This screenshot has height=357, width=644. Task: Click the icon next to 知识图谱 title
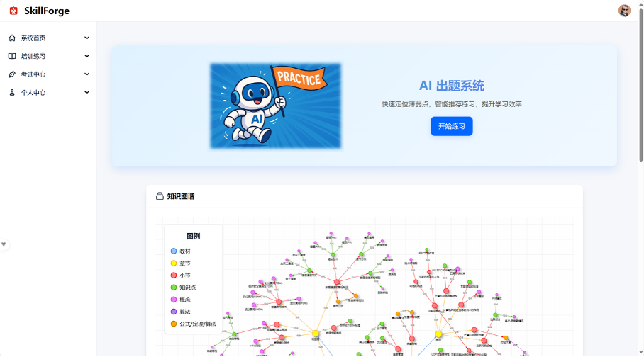(160, 196)
